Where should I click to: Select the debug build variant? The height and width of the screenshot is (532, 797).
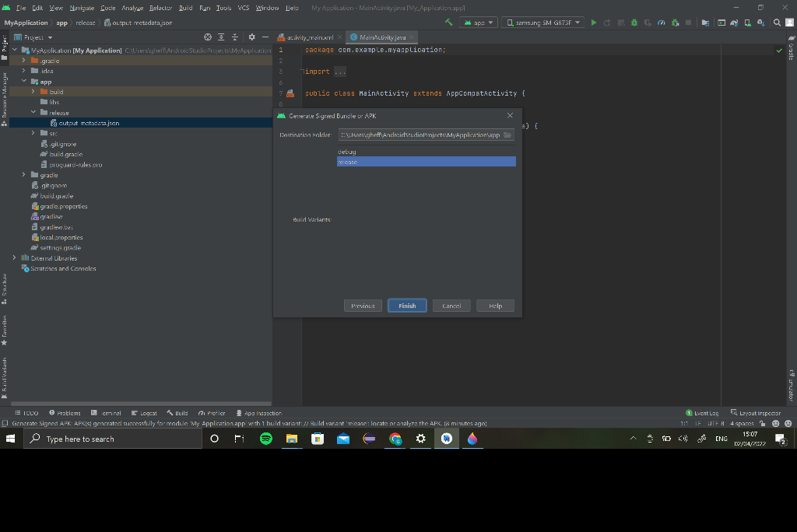pos(427,152)
